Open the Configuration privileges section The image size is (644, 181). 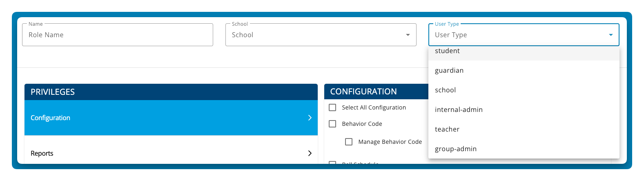click(x=171, y=118)
